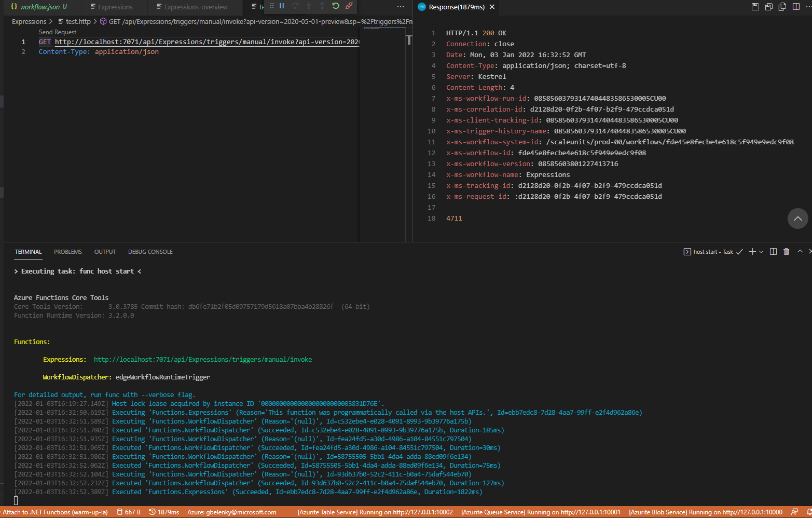
Task: Click the Content-Type: application/json line in test.http
Action: click(x=99, y=52)
